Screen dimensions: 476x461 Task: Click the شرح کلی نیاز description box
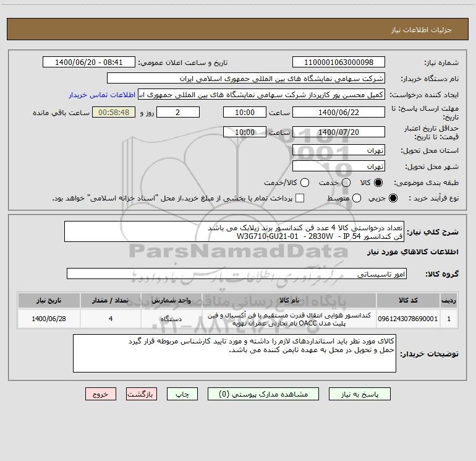[x=234, y=232]
